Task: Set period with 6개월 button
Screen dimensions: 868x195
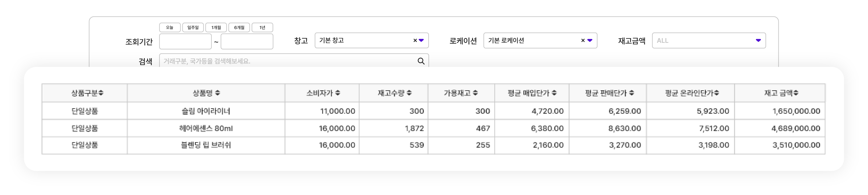Action: pyautogui.click(x=239, y=27)
